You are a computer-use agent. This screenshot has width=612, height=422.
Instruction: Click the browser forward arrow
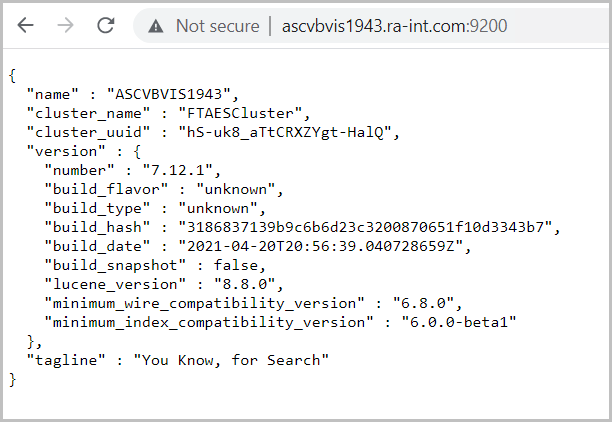[x=65, y=26]
